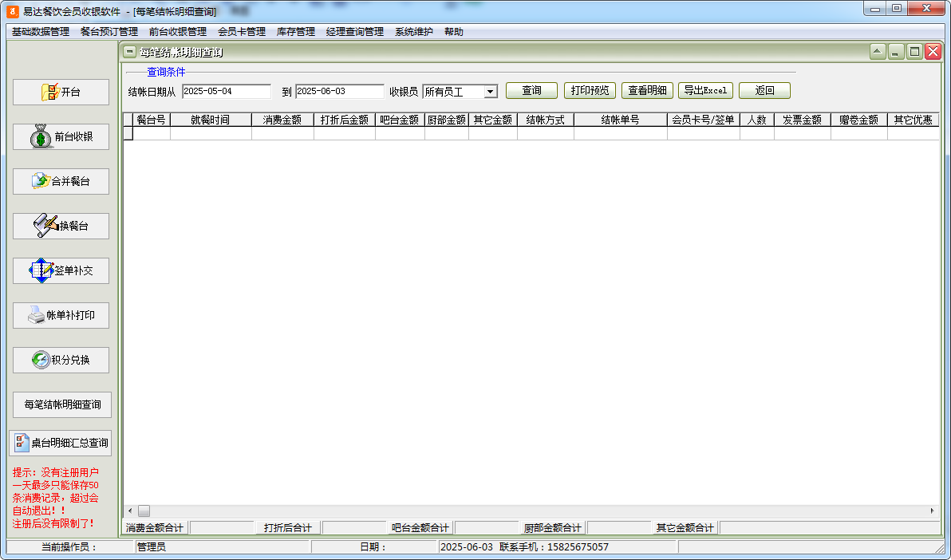Open 积分兑换 points exchange icon
The image size is (951, 560).
tap(41, 360)
